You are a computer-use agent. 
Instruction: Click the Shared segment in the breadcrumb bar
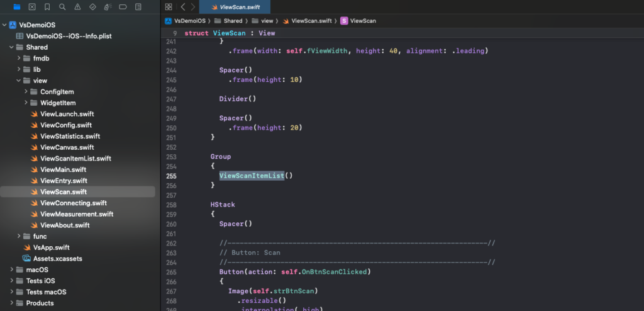click(x=233, y=21)
